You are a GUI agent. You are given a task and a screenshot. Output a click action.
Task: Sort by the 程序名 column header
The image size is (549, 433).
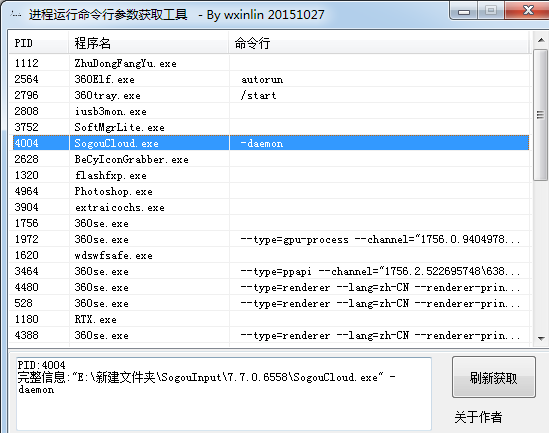pyautogui.click(x=148, y=43)
